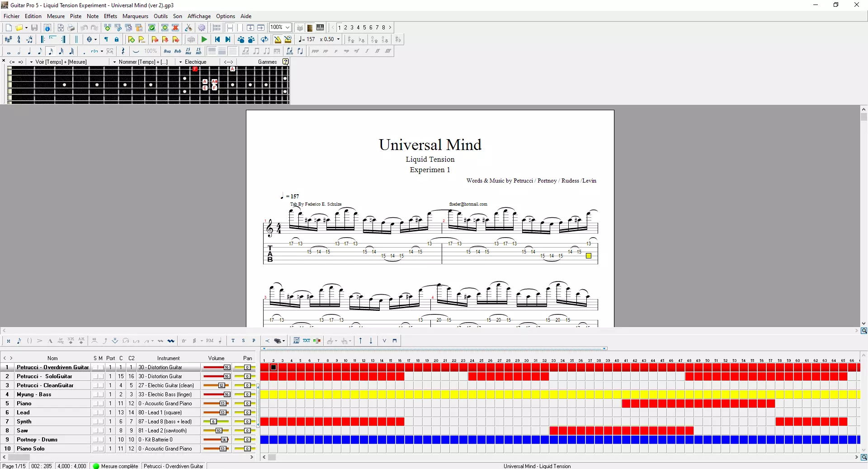868x469 pixels.
Task: Open the 100% zoom dropdown
Action: tap(287, 28)
